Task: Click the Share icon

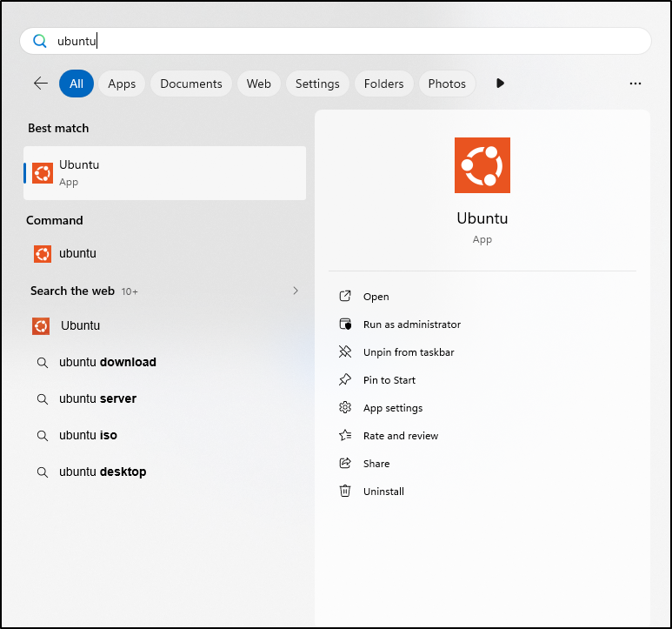Action: coord(345,463)
